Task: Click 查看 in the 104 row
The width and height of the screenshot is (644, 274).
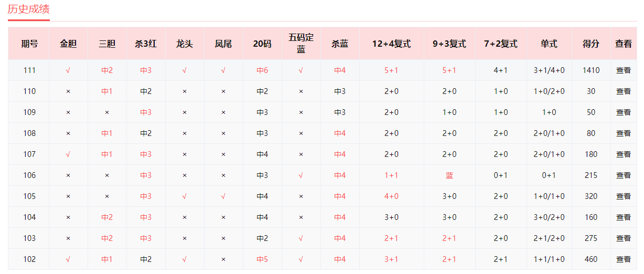Action: point(623,217)
